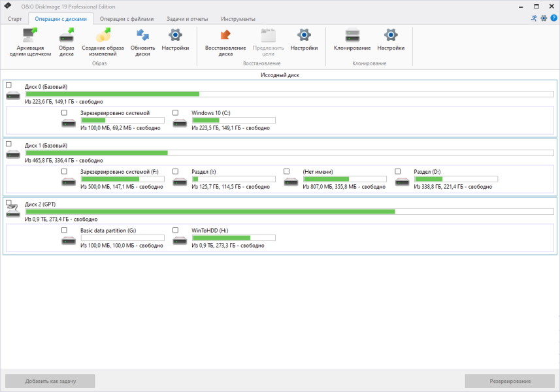560x392 pixels.
Task: Click the Диск 2 (GPT) external drive icon
Action: [x=13, y=210]
